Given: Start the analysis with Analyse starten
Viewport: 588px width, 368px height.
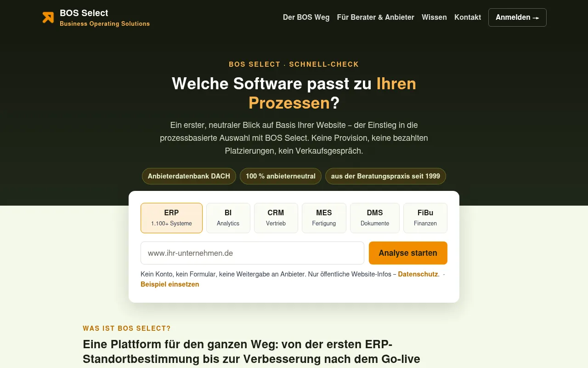Looking at the screenshot, I should pos(408,253).
